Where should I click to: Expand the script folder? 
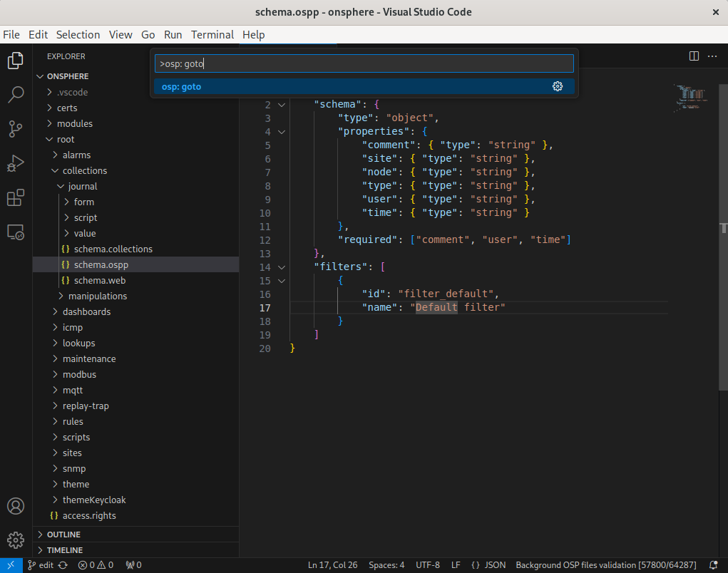(x=136, y=217)
